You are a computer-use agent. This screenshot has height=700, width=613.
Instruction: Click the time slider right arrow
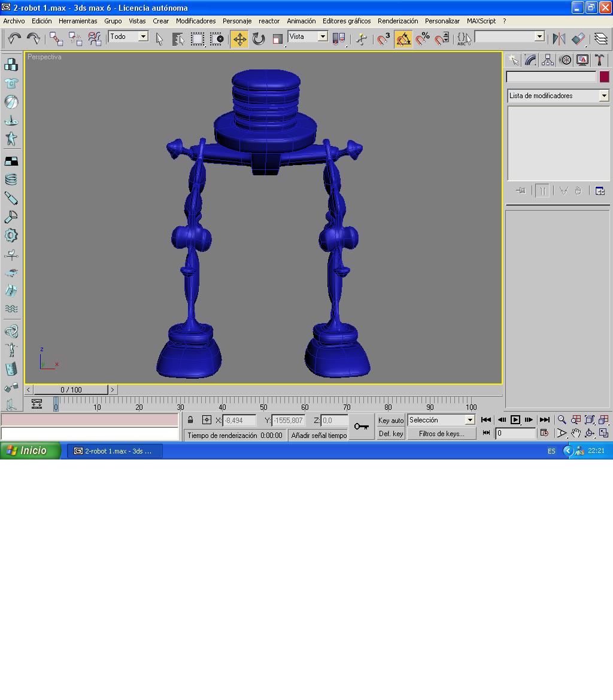(113, 389)
